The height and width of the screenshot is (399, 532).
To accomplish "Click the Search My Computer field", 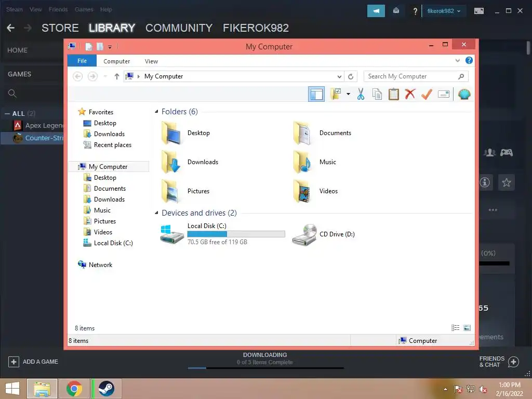I will 416,76.
